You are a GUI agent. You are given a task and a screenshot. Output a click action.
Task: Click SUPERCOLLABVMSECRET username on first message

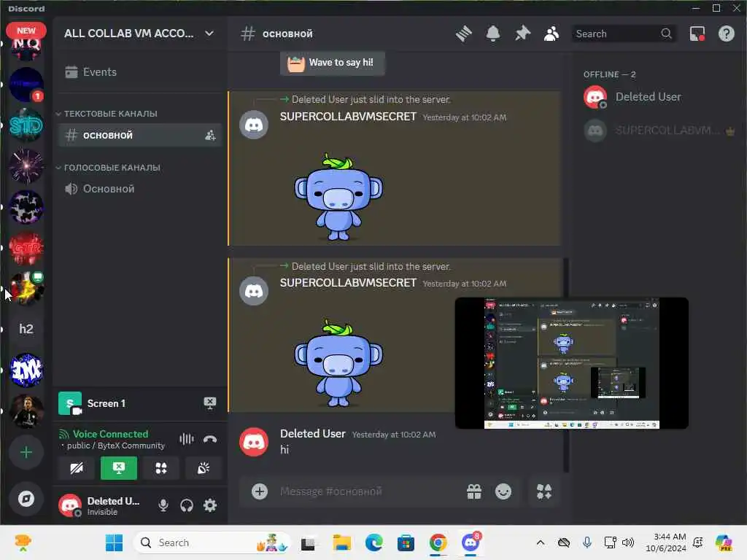point(348,117)
